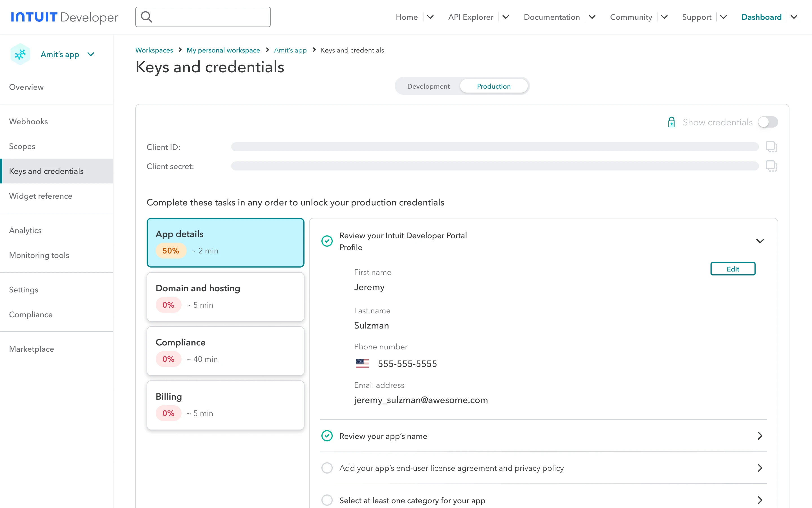Expand the Dashboard chevron
The height and width of the screenshot is (508, 812).
(x=794, y=17)
